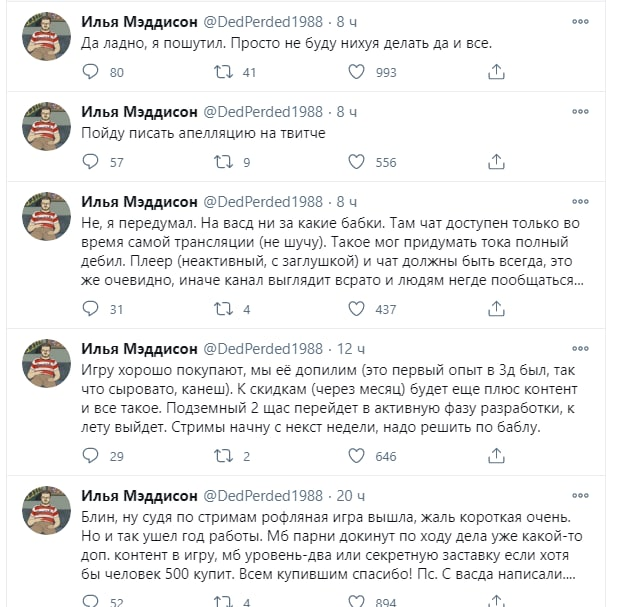
Task: Expand options for the 'Не, я передумал' tweet
Action: pyautogui.click(x=580, y=201)
